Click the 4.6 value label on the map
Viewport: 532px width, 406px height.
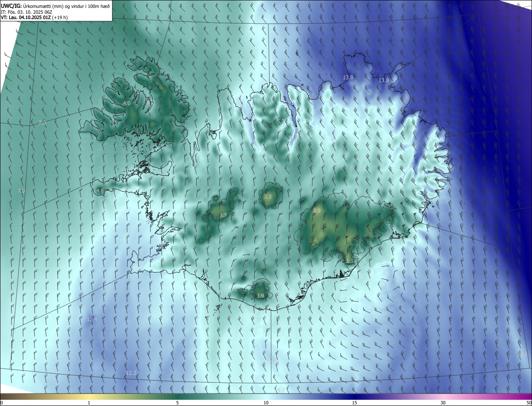click(100, 191)
